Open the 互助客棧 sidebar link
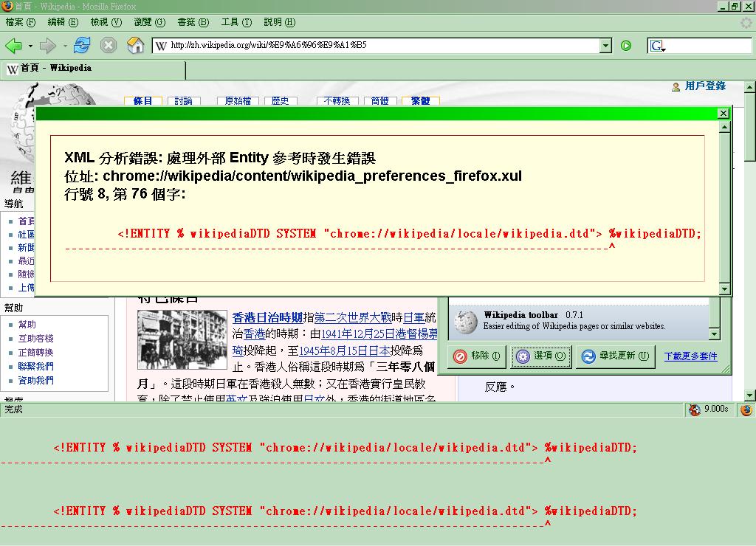The width and height of the screenshot is (756, 546). tap(35, 338)
